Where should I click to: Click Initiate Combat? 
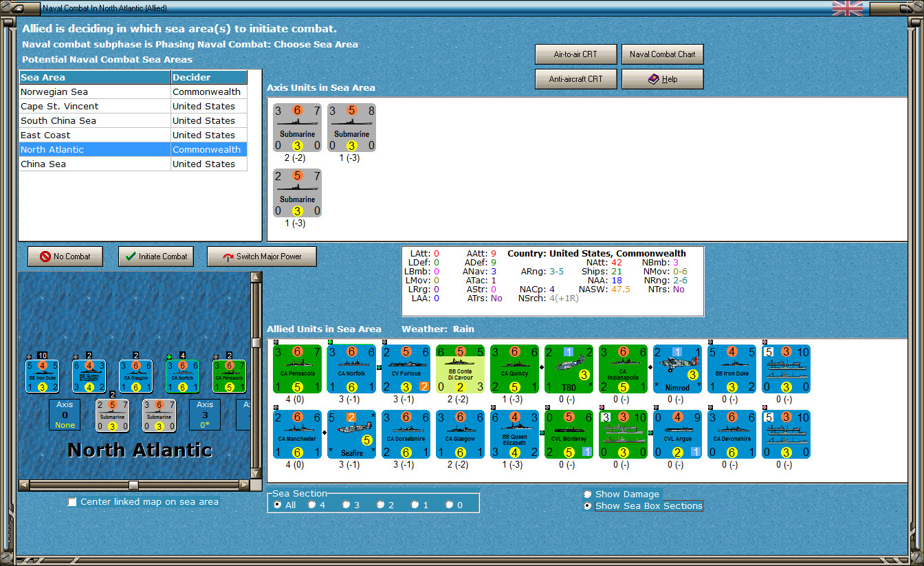coord(155,257)
